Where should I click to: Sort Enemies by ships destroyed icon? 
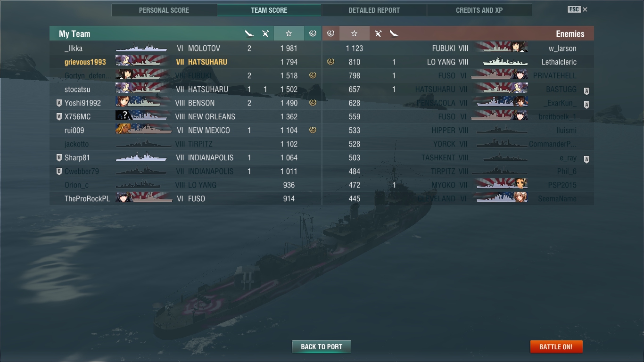pos(394,33)
